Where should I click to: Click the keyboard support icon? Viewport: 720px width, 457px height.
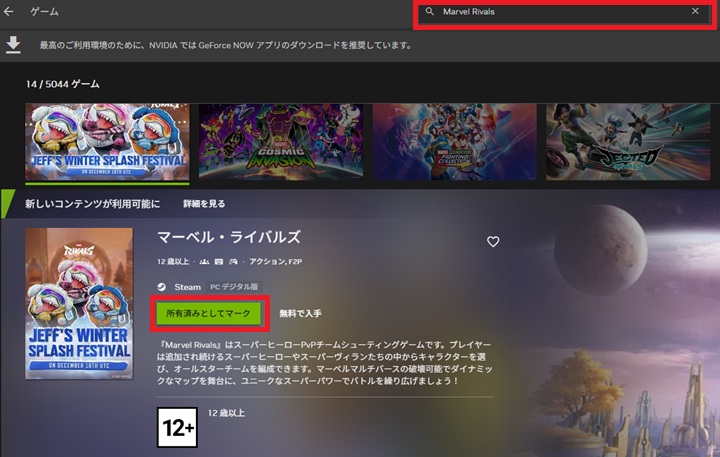coord(218,262)
